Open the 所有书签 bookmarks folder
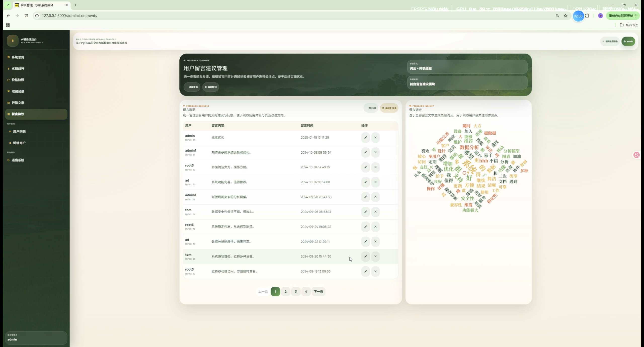Image resolution: width=644 pixels, height=347 pixels. (x=629, y=25)
